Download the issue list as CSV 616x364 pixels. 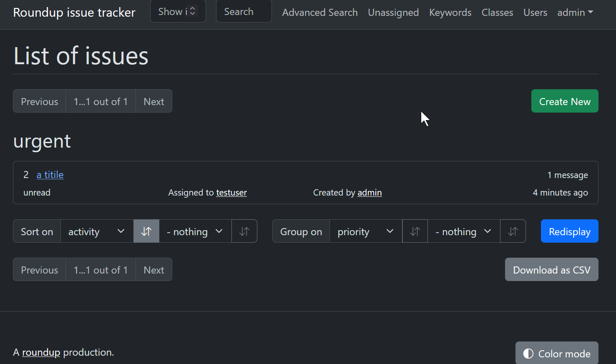551,270
